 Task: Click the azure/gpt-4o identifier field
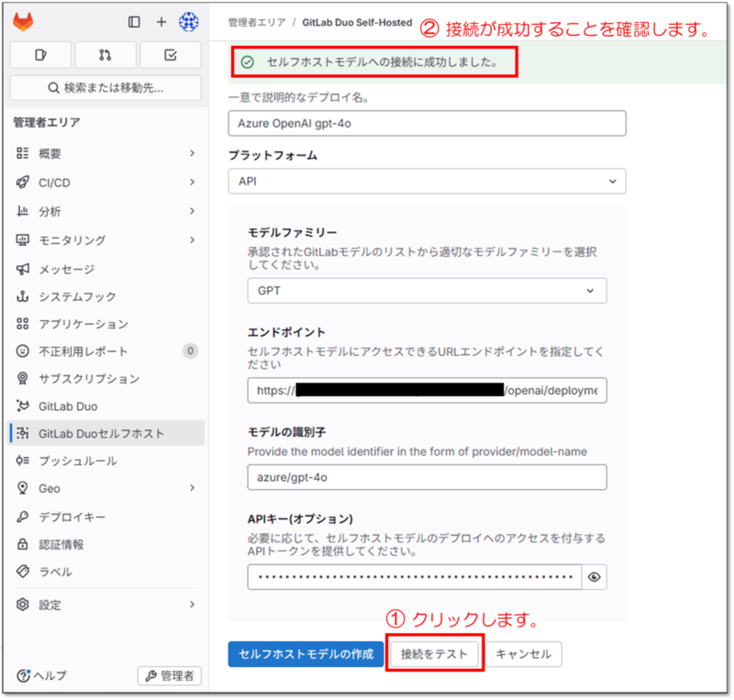tap(427, 477)
